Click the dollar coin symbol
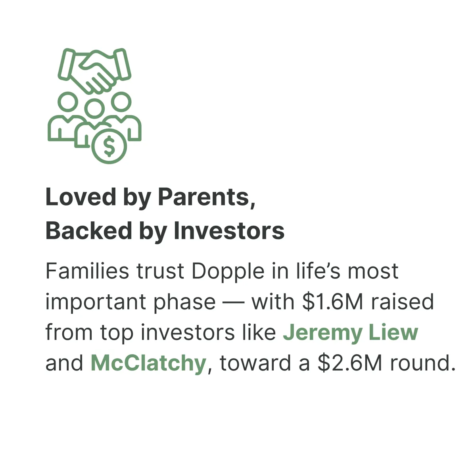Screen dimensions: 476x476 pyautogui.click(x=109, y=146)
